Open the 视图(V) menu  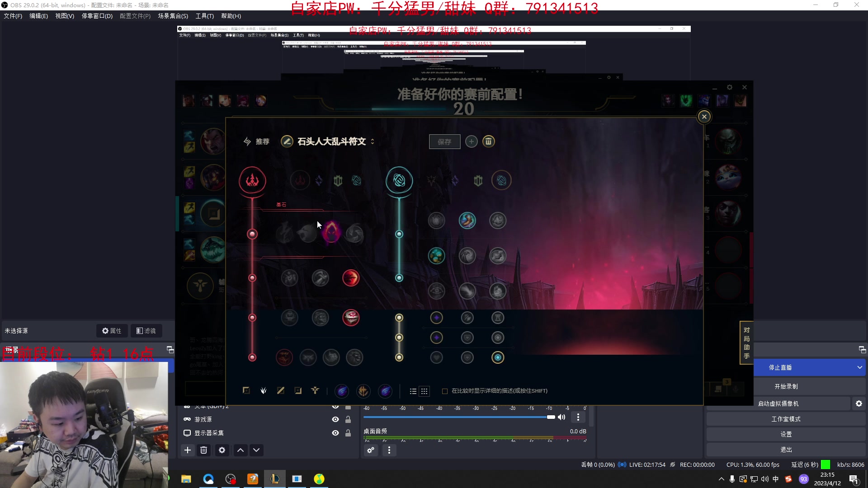coord(65,16)
